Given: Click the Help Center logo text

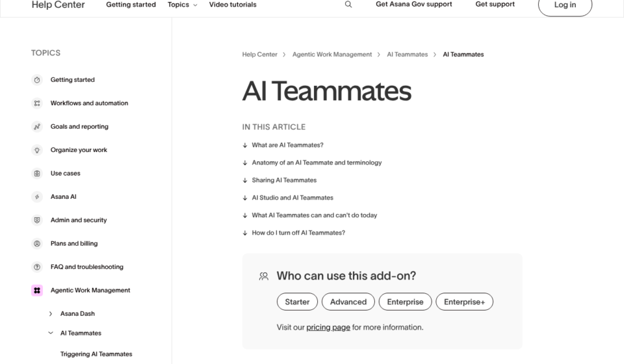Looking at the screenshot, I should pyautogui.click(x=58, y=5).
